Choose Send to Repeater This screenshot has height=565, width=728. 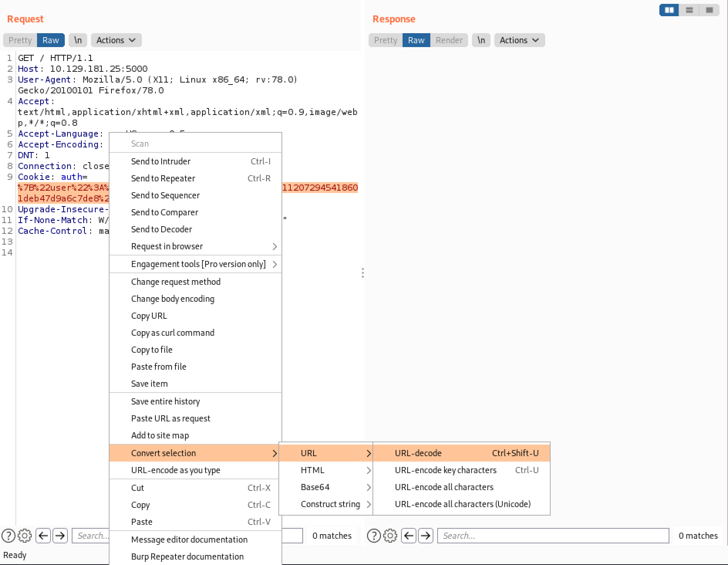(x=195, y=178)
